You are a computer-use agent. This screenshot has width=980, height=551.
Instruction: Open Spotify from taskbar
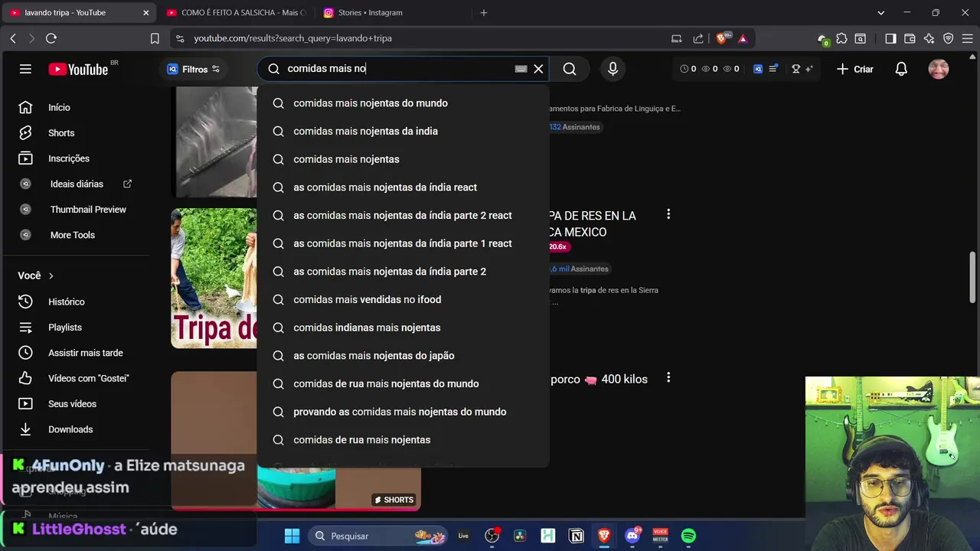click(x=688, y=536)
